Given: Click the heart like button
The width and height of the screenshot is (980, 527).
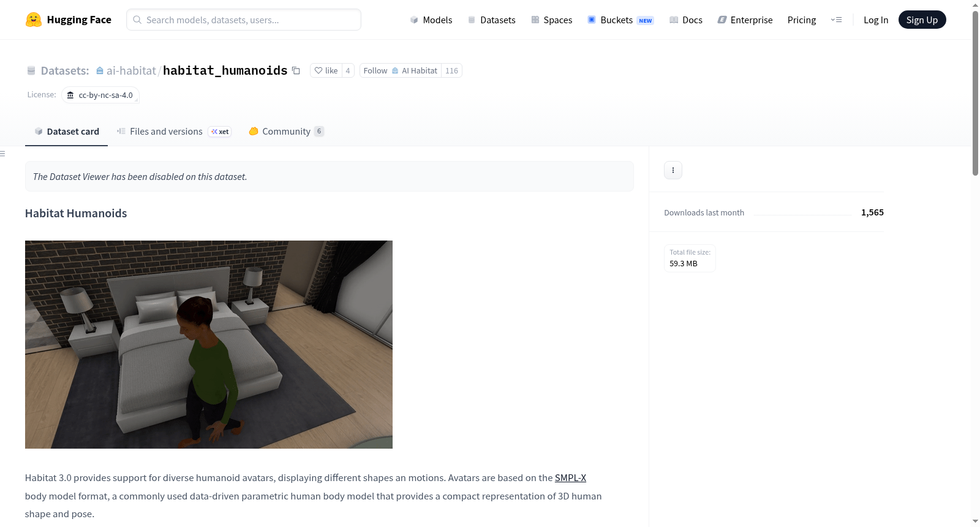Looking at the screenshot, I should [x=326, y=70].
